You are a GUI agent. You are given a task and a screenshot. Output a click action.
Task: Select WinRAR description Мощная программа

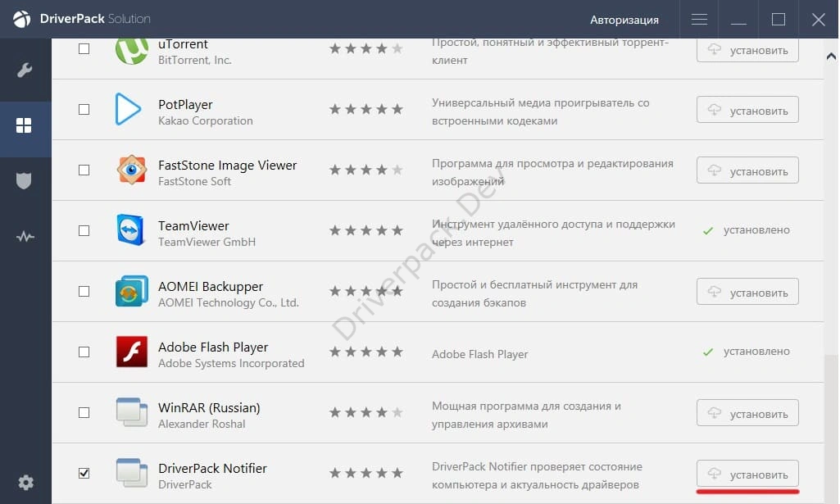[x=526, y=415]
